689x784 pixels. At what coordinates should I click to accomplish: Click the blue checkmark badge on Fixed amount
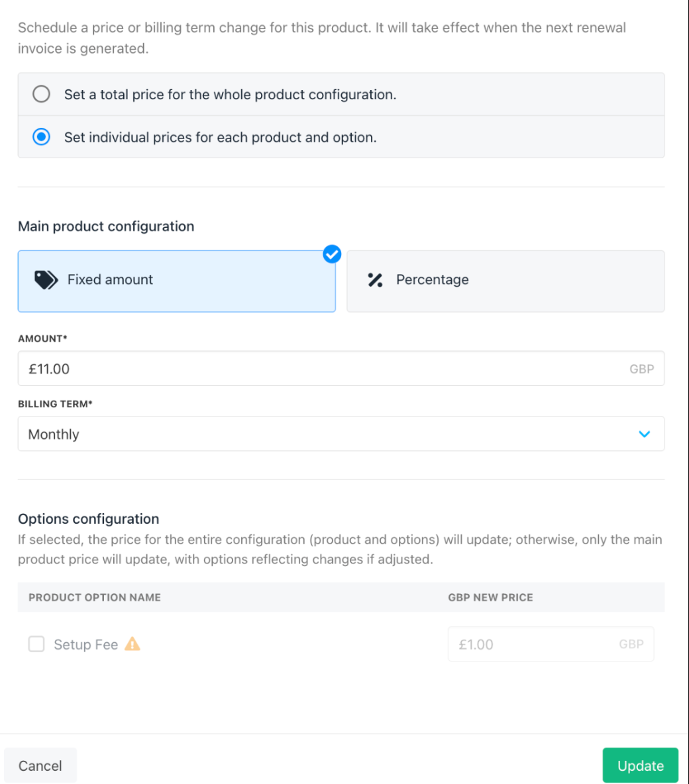(332, 254)
